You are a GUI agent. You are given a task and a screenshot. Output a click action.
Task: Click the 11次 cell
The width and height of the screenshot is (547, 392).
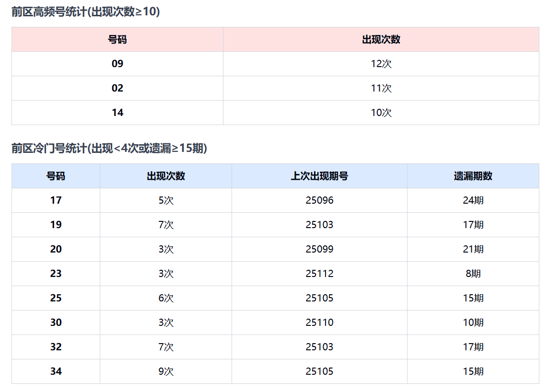[x=381, y=88]
